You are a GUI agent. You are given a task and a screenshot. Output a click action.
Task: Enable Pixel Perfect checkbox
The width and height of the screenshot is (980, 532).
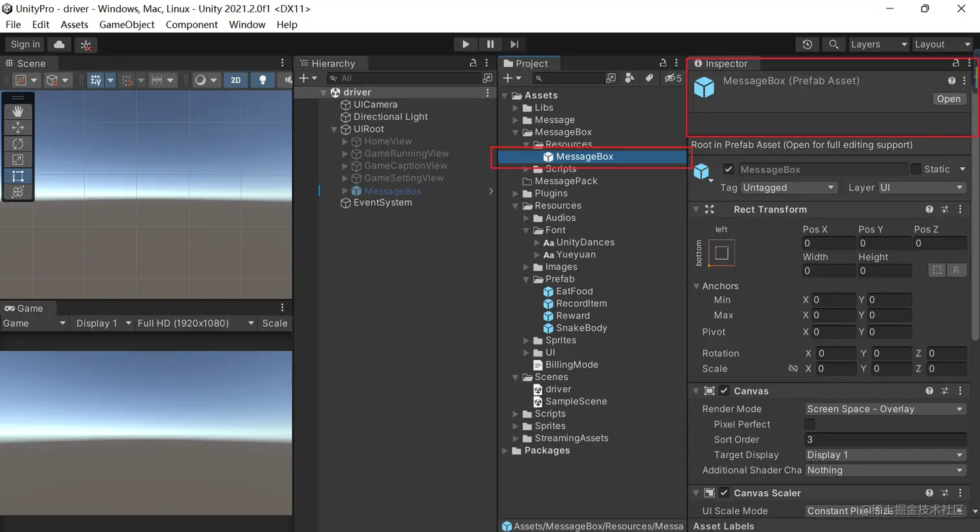pyautogui.click(x=810, y=424)
